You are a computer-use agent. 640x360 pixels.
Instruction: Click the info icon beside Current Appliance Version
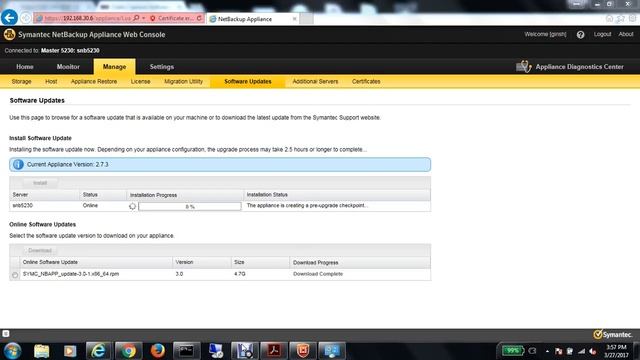pyautogui.click(x=18, y=164)
